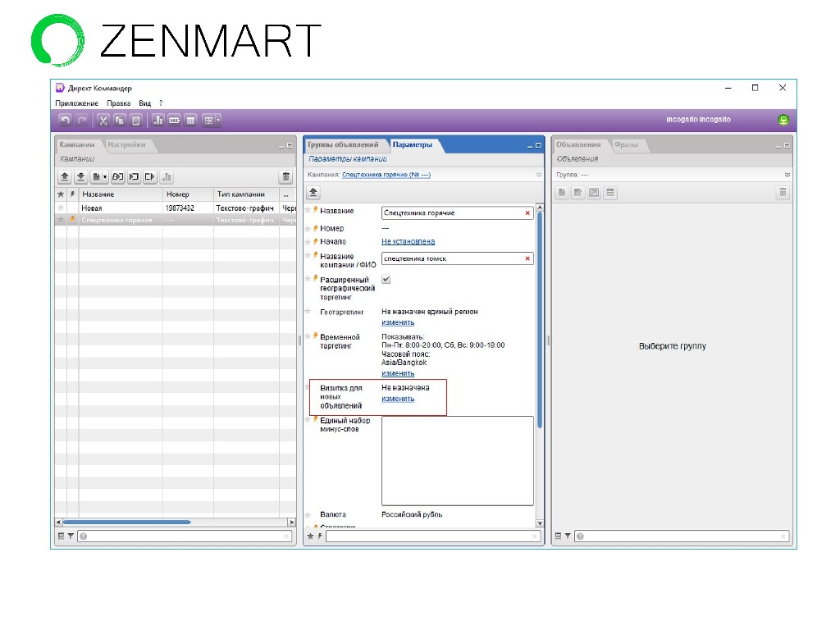Open statistics bar-chart icon in purple toolbar
Viewport: 840px width, 630px height.
pyautogui.click(x=158, y=120)
